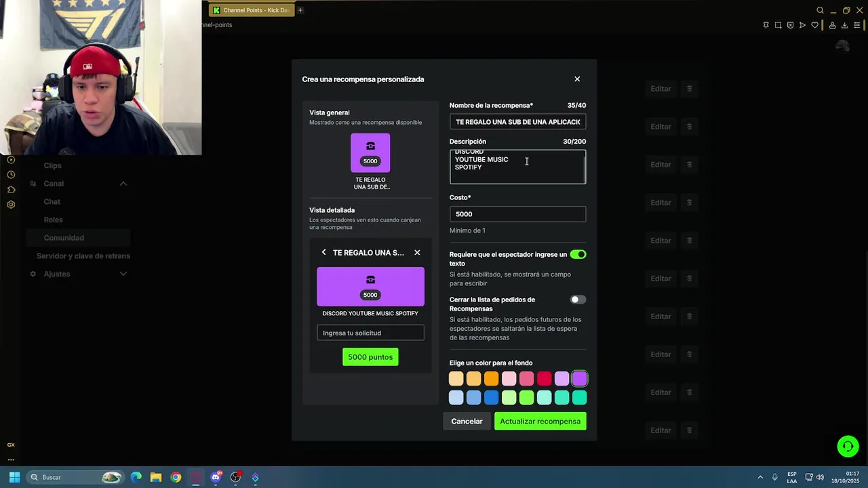Screen dimensions: 868x488
Task: Click the browser search tabs magnifier icon
Action: coord(820,10)
